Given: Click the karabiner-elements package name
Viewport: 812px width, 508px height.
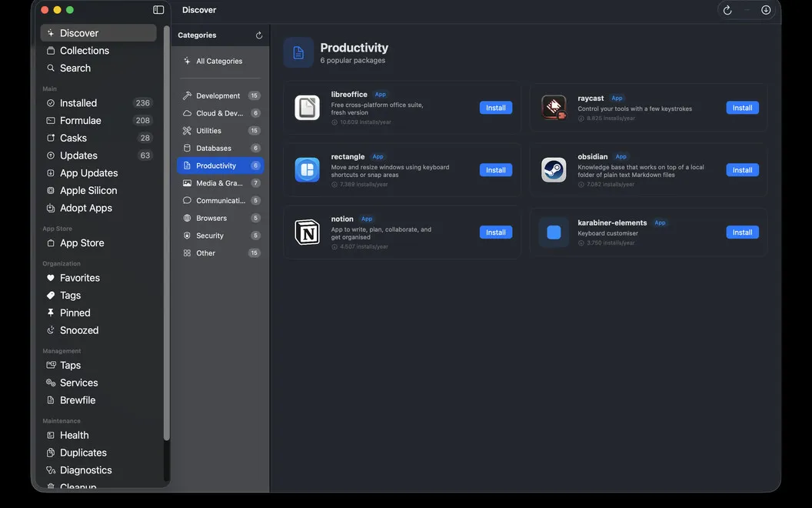Looking at the screenshot, I should (x=612, y=223).
